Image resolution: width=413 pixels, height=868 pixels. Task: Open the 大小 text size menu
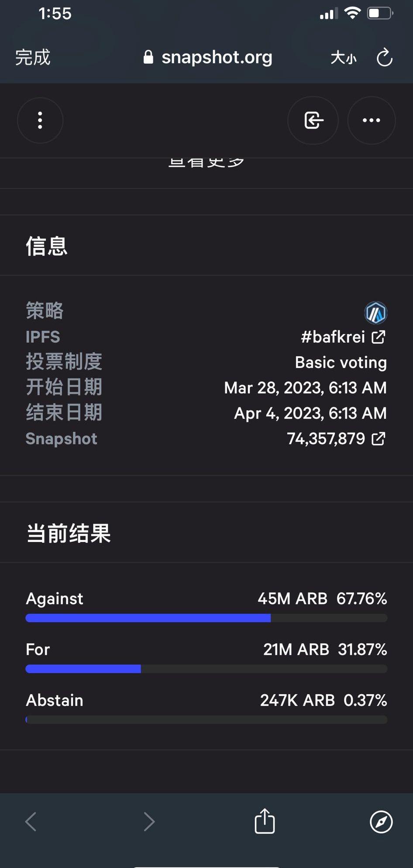(344, 57)
